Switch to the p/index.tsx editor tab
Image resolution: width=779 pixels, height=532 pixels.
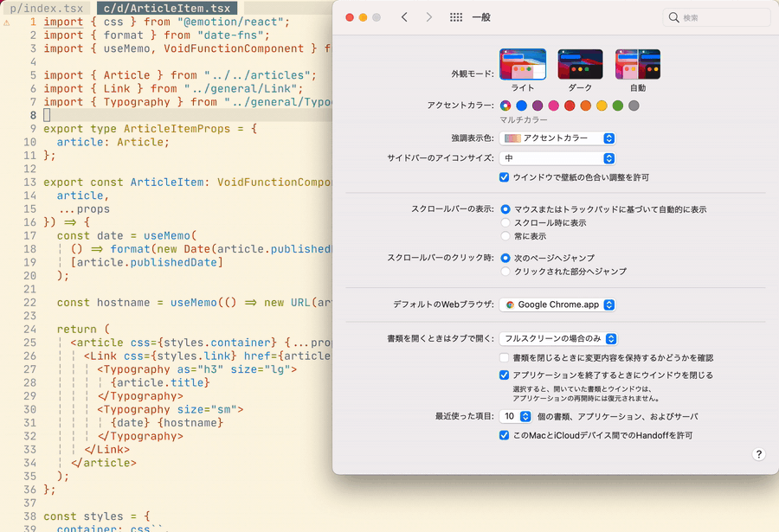coord(46,9)
